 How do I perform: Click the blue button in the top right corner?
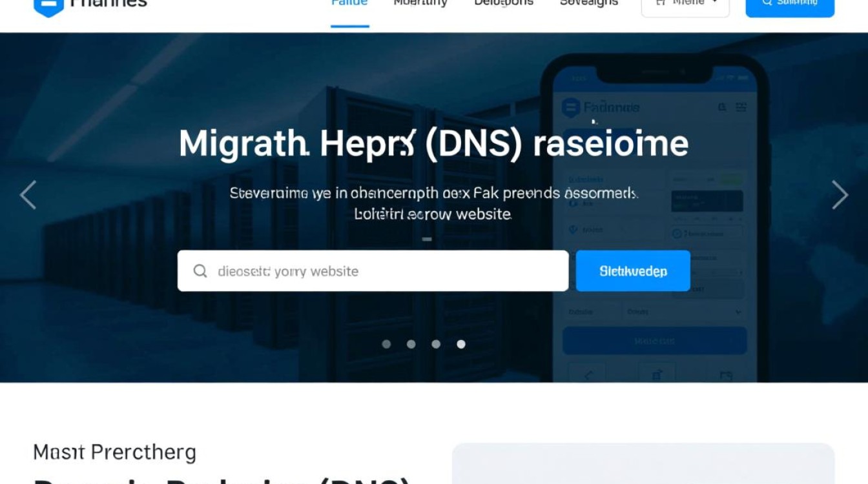coord(790,5)
